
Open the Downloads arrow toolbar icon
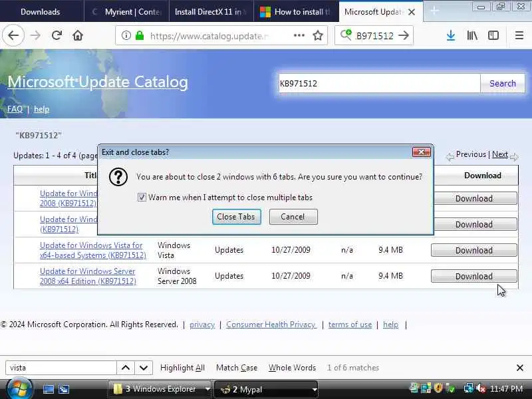(x=451, y=35)
